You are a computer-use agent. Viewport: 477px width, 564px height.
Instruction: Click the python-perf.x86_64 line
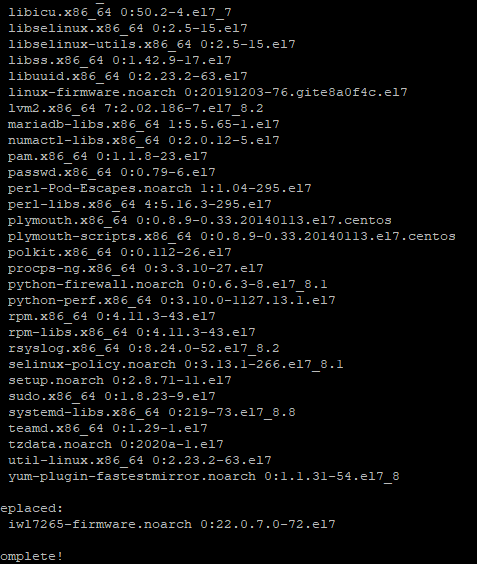pos(172,300)
